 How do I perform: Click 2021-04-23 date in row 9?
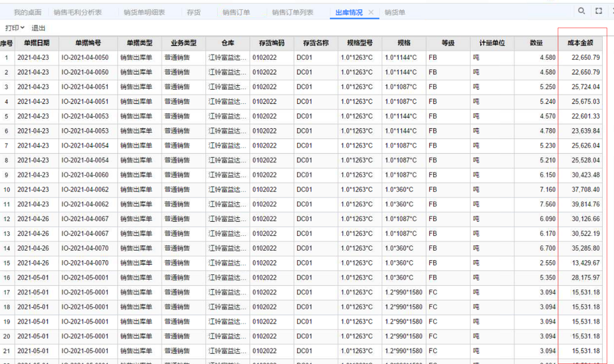coord(33,175)
